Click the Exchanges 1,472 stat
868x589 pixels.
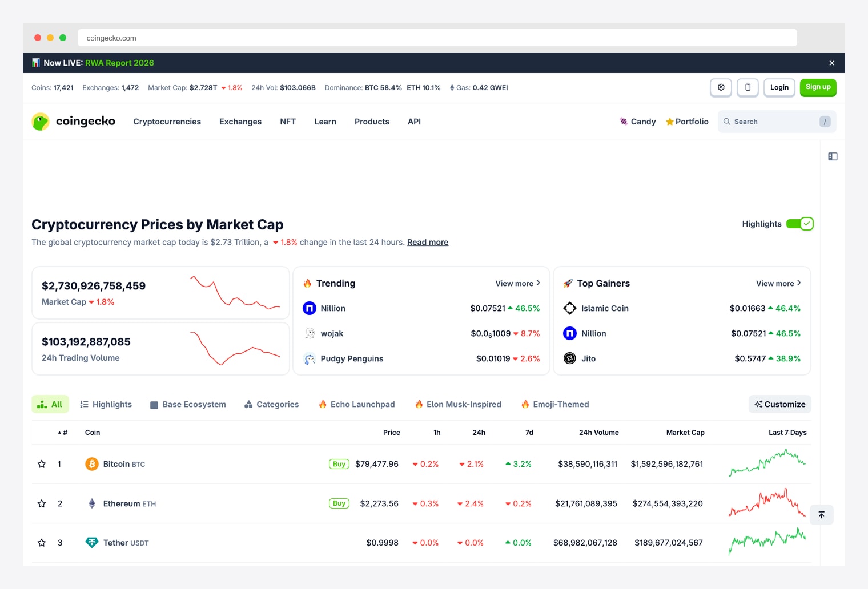click(111, 88)
